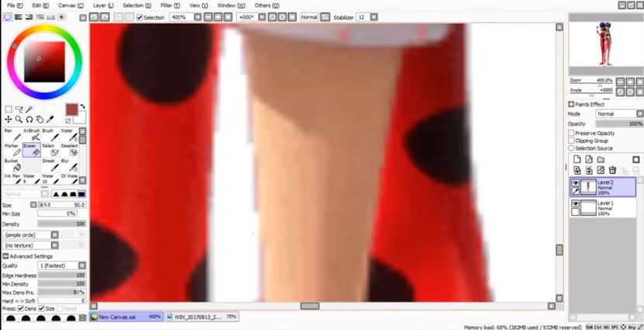Image resolution: width=644 pixels, height=330 pixels.
Task: Select the Water brush tool in the top row
Action: click(x=69, y=134)
